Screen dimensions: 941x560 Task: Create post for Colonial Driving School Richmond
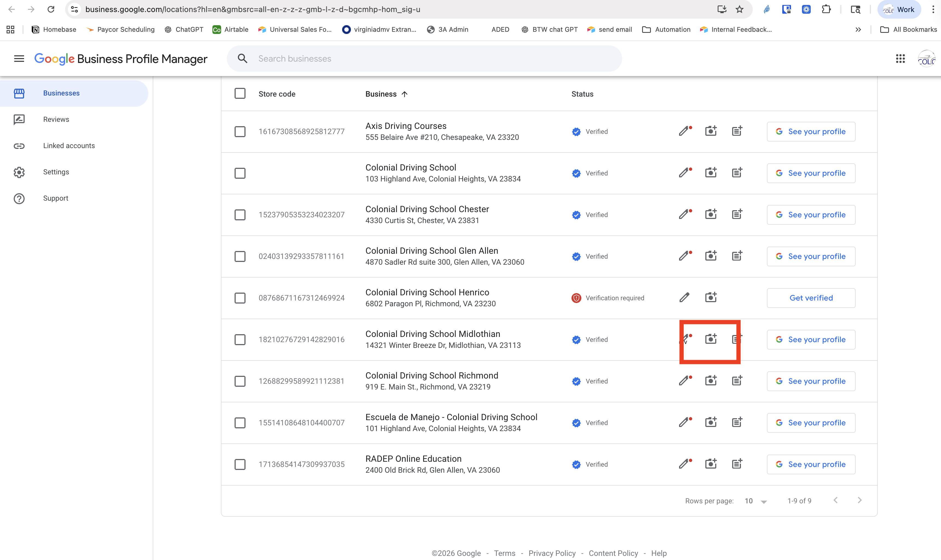737,380
